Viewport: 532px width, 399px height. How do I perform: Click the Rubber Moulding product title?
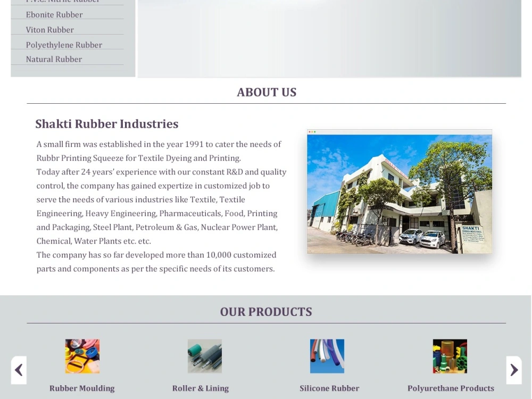82,388
